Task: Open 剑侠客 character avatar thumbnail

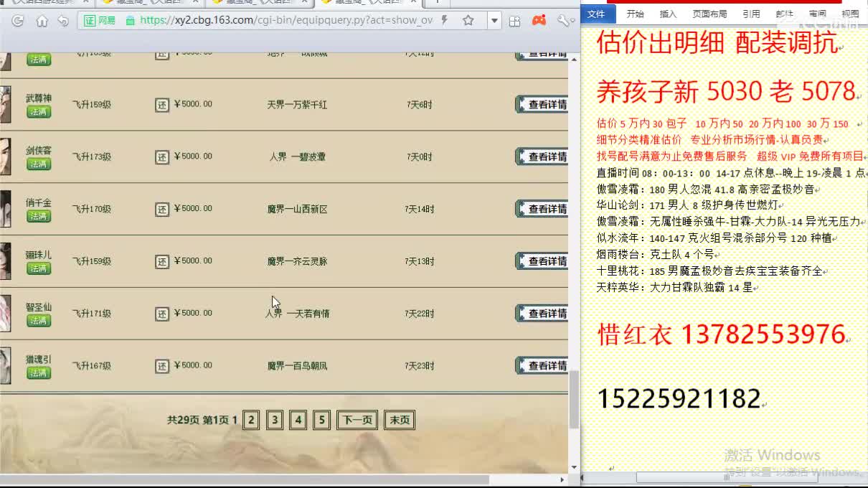Action: [x=5, y=157]
